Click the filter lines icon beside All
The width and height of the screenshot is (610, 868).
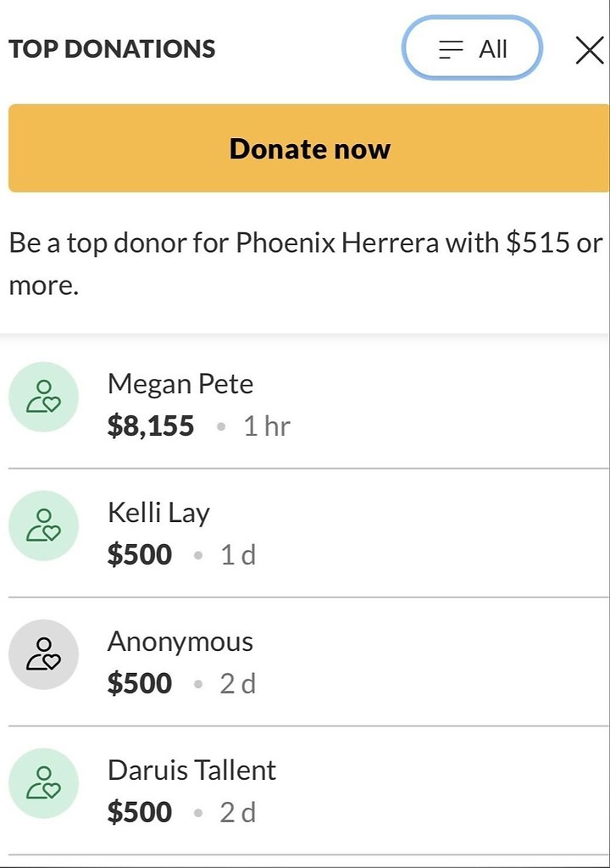(451, 50)
